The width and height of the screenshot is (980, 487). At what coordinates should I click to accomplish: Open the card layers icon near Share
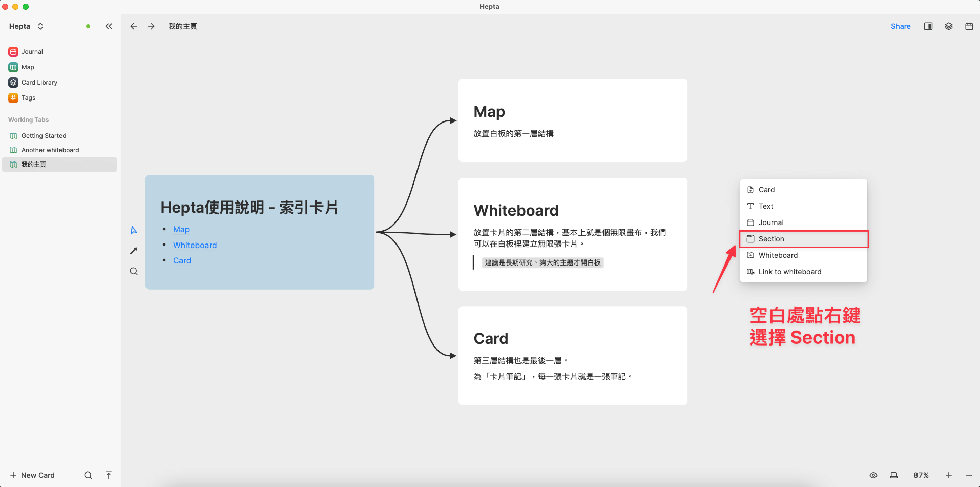948,26
